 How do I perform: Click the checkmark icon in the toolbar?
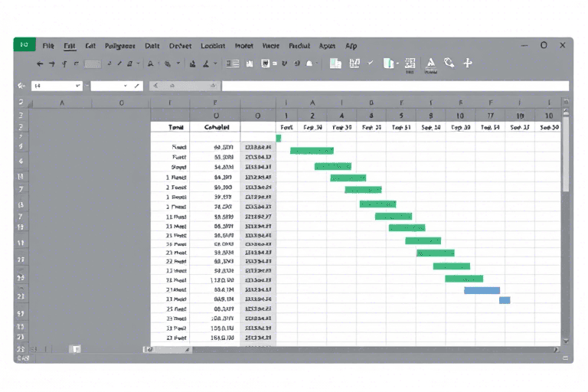point(371,64)
